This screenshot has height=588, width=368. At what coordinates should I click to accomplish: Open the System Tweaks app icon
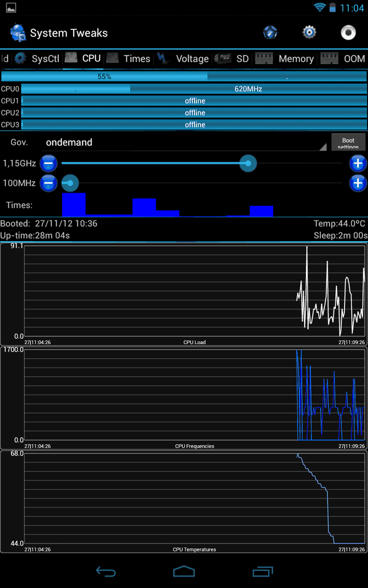click(18, 33)
